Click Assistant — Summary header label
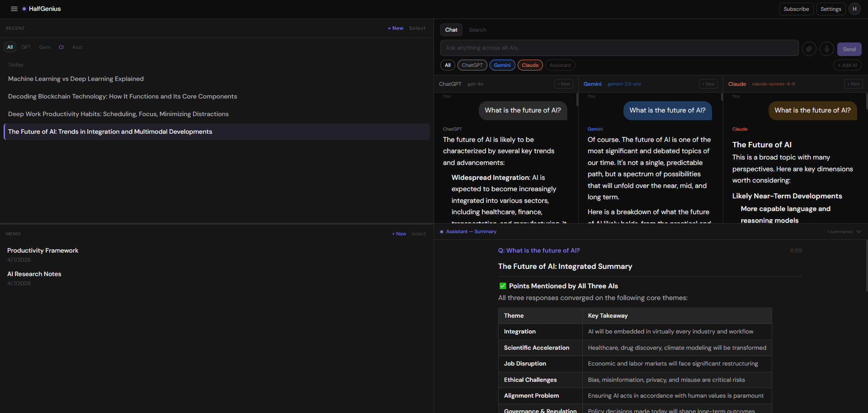 [x=471, y=231]
